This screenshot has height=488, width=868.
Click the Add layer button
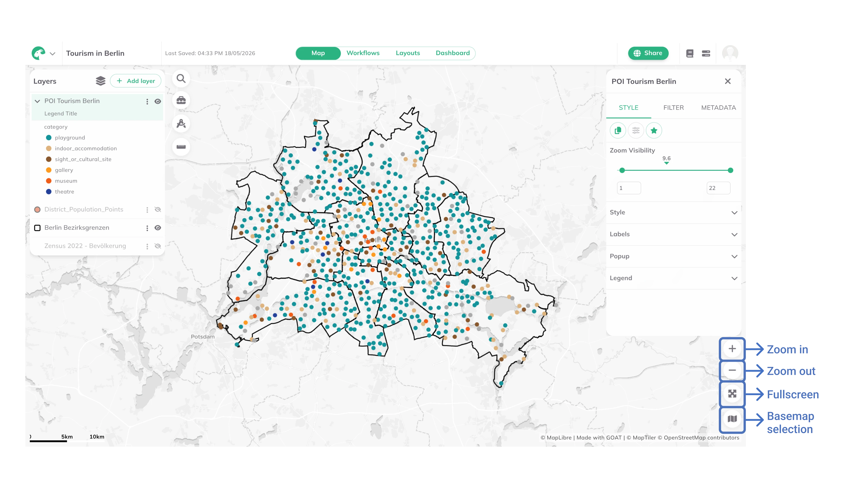coord(135,81)
